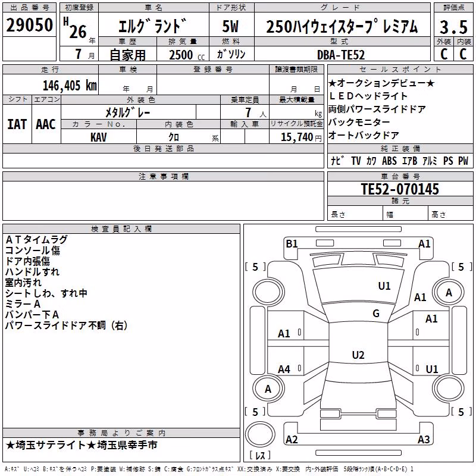476x476 pixels.
Task: Click the interior color クロ
Action: tap(174, 137)
